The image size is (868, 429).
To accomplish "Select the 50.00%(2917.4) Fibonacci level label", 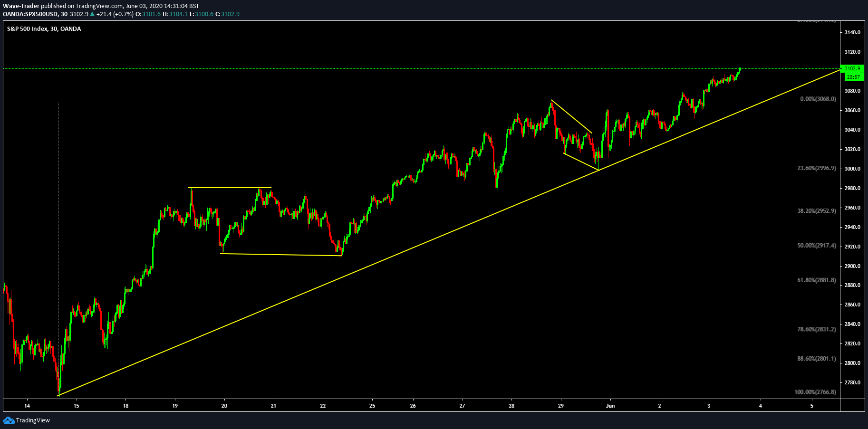I will [817, 246].
